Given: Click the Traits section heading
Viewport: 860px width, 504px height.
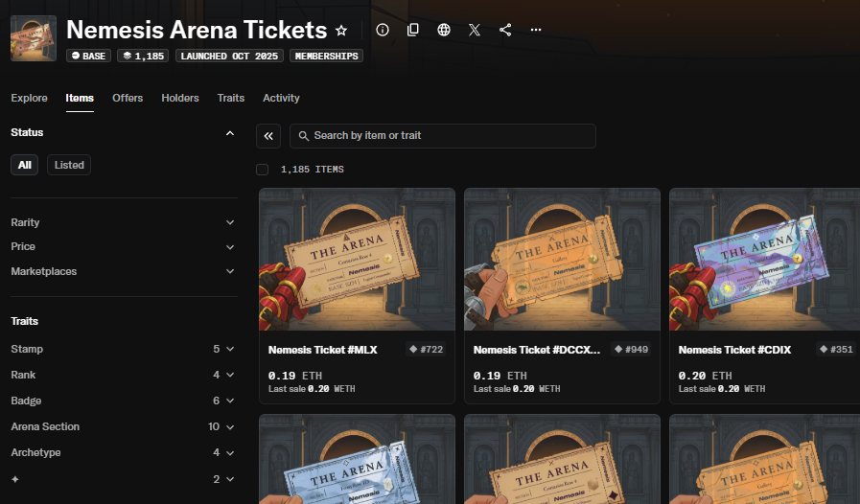Looking at the screenshot, I should tap(25, 321).
